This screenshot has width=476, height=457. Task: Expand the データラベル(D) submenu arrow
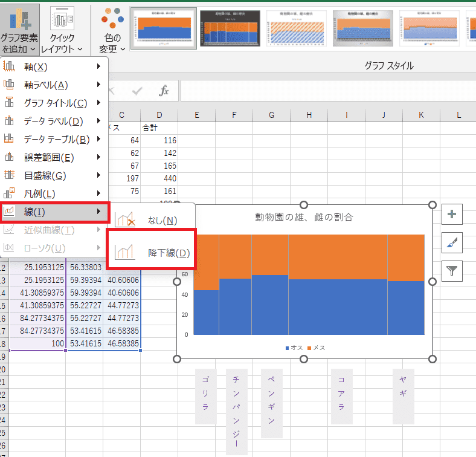pyautogui.click(x=98, y=121)
